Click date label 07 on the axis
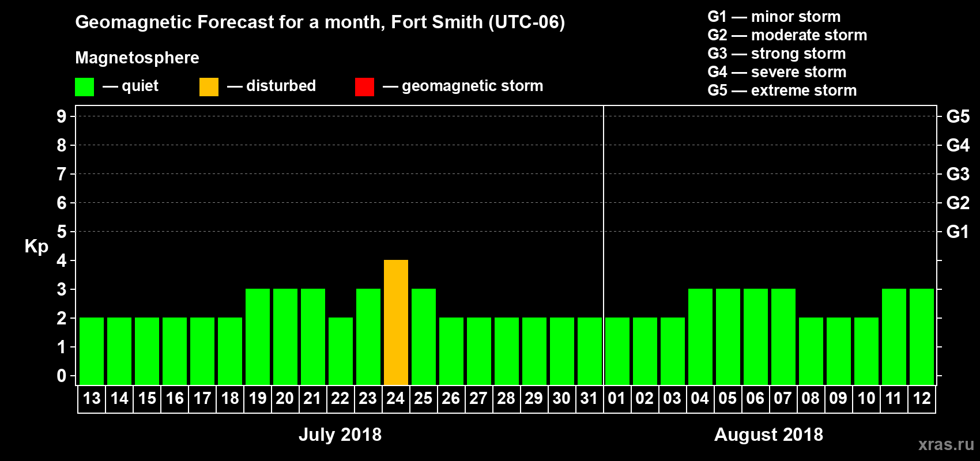Viewport: 980px width, 461px height. (x=783, y=399)
